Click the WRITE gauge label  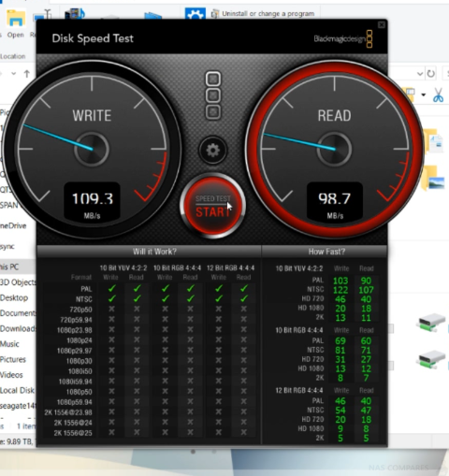(x=92, y=116)
